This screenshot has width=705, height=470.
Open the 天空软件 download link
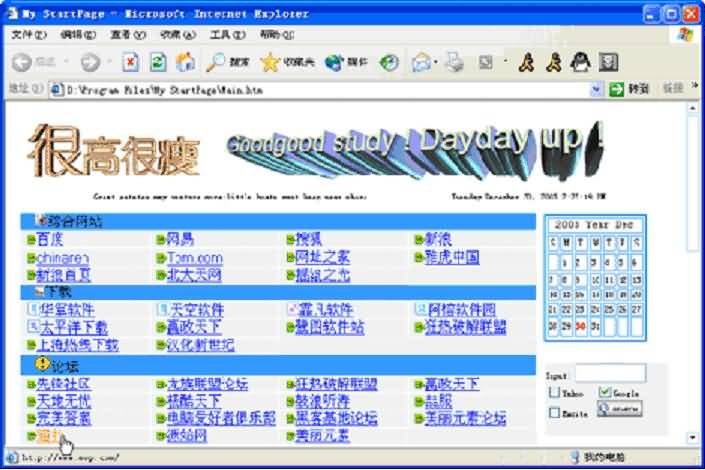196,309
